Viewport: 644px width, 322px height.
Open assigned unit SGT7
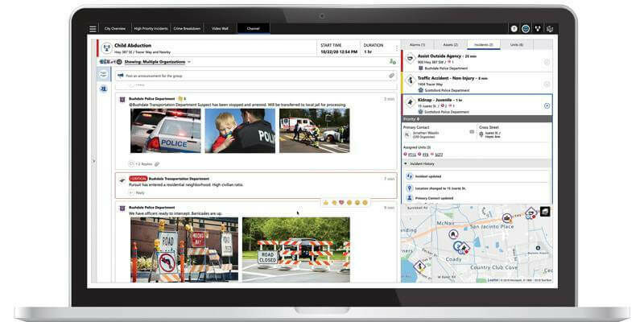(439, 155)
